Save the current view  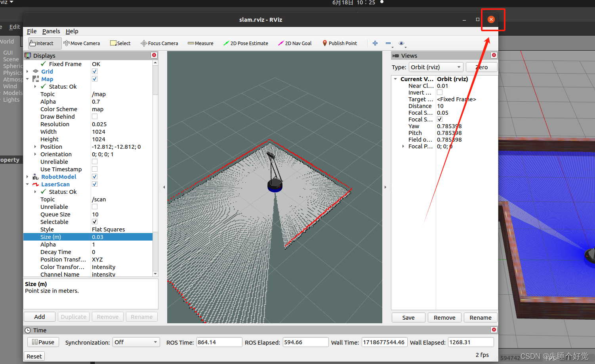(408, 318)
